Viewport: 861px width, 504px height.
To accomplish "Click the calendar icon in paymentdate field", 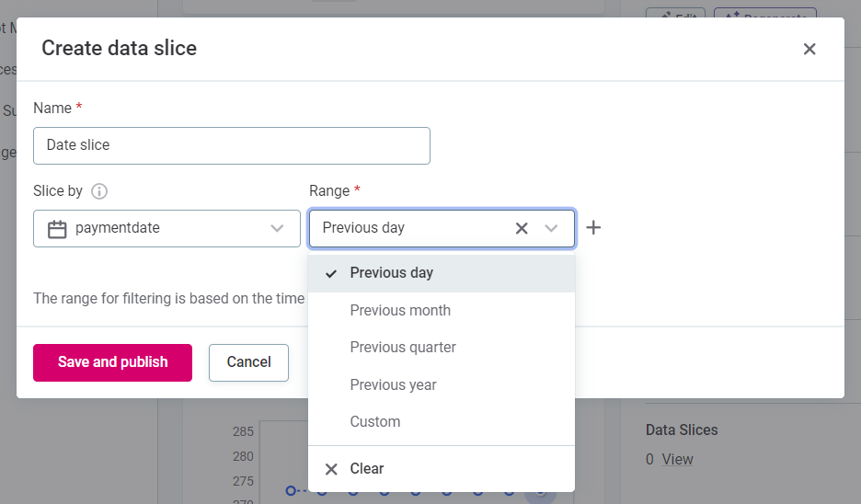I will click(x=57, y=229).
